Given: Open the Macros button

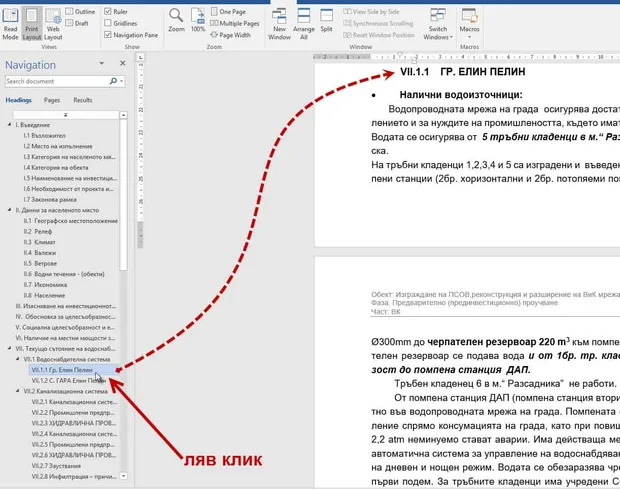Looking at the screenshot, I should [469, 21].
